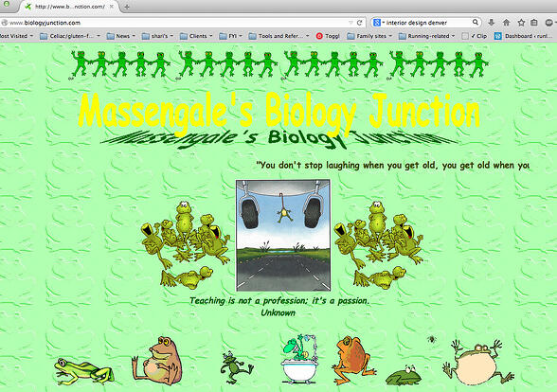Click the search magnifier icon
This screenshot has width=557, height=392.
(475, 22)
